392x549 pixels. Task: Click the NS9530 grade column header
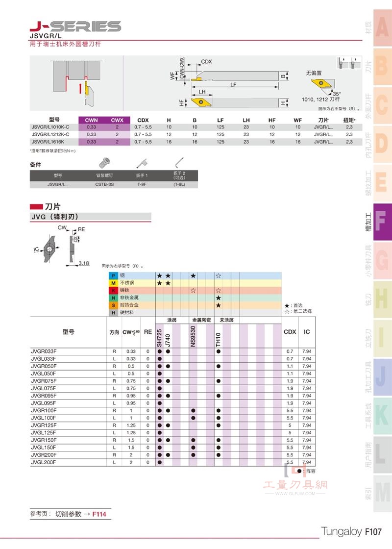point(193,336)
